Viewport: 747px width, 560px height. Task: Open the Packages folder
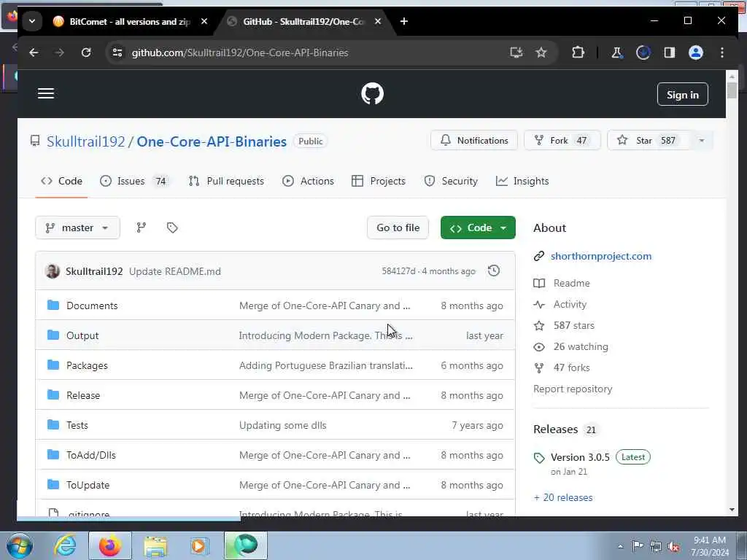coord(87,366)
